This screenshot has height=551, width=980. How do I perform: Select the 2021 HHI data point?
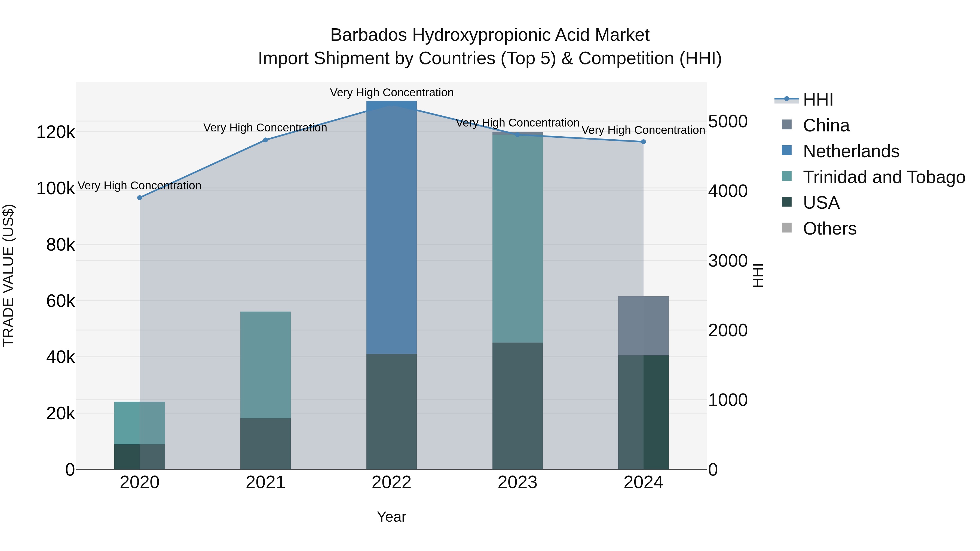[x=265, y=140]
